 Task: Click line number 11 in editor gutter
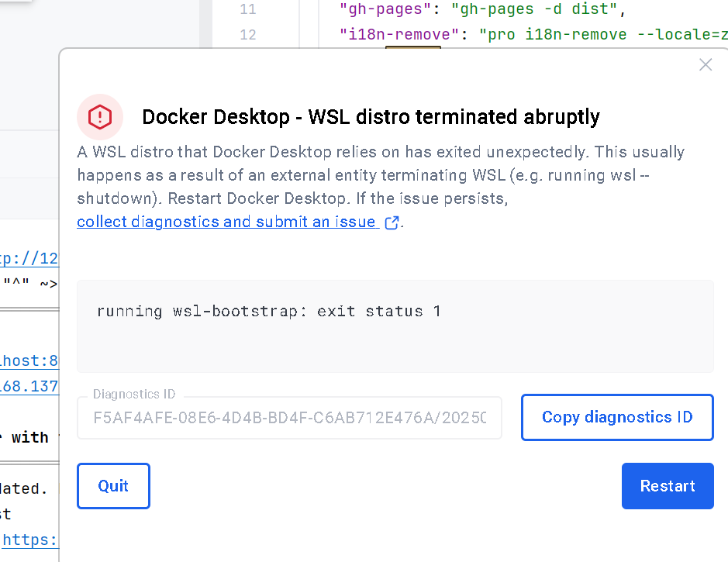click(247, 9)
